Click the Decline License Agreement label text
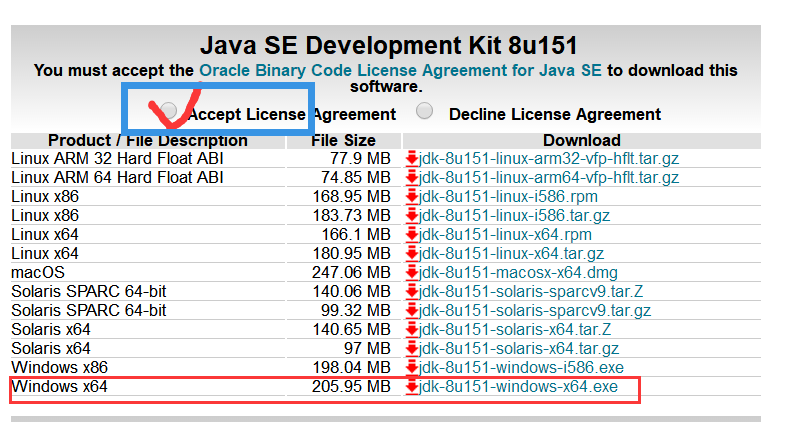The height and width of the screenshot is (422, 788). [x=555, y=115]
